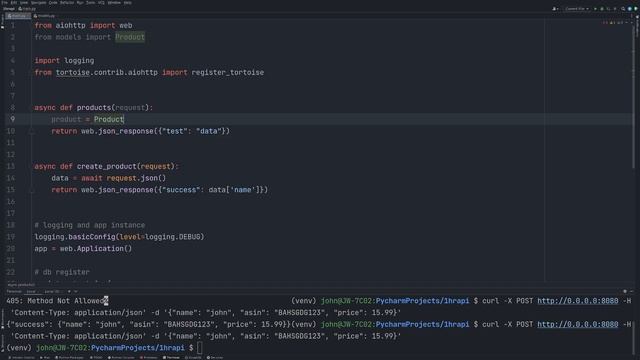The image size is (640, 360).
Task: Open the Run menu
Action: (x=80, y=3)
